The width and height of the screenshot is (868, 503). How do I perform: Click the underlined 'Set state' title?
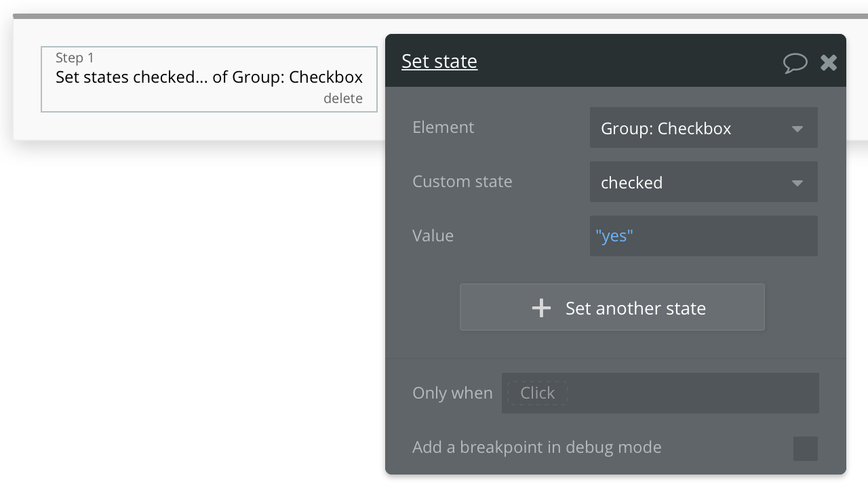(439, 62)
